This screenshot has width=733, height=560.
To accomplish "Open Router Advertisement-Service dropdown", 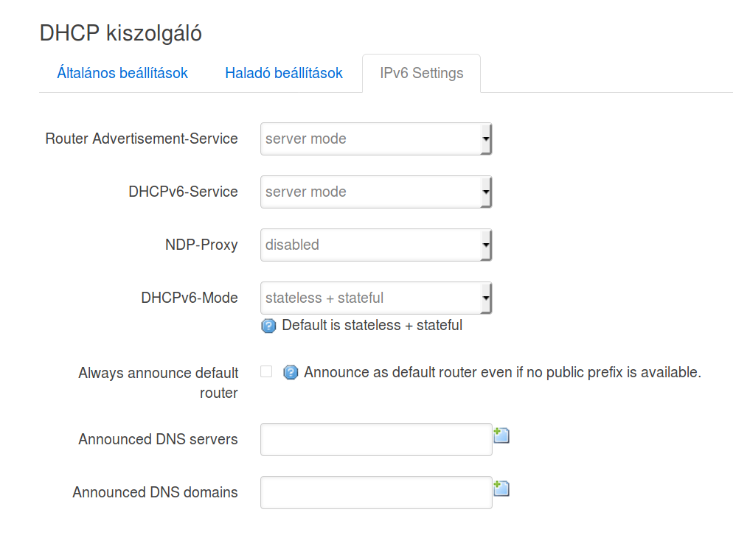I will click(x=376, y=139).
